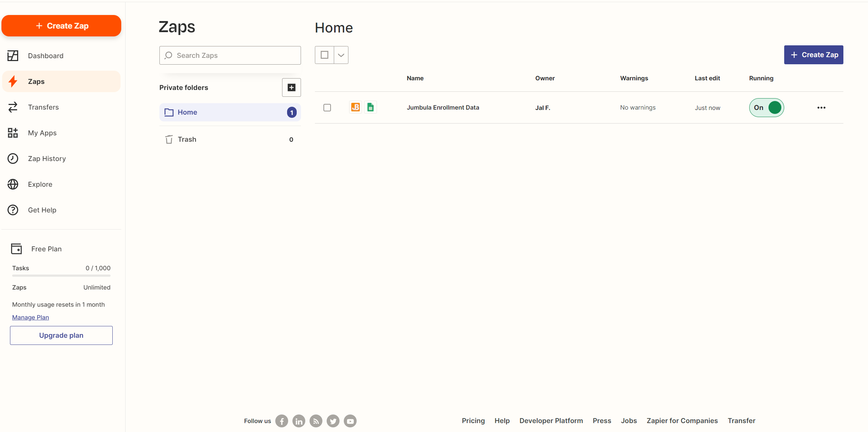
Task: Open the Jumbula Enrollment Data Zap name
Action: (x=443, y=107)
